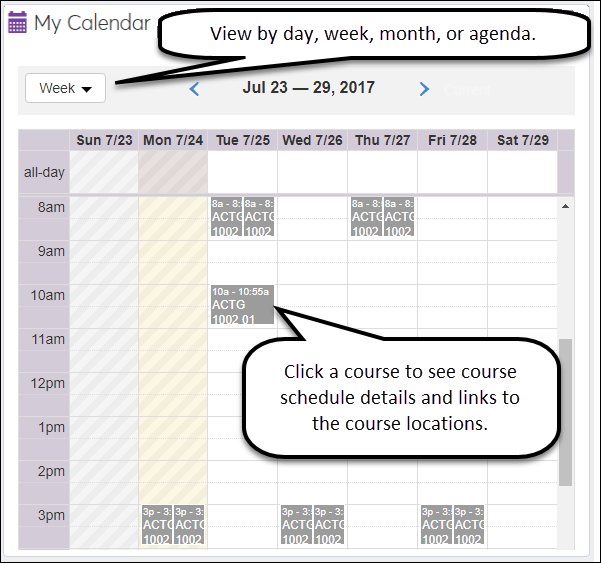Open the Week view dropdown

65,88
